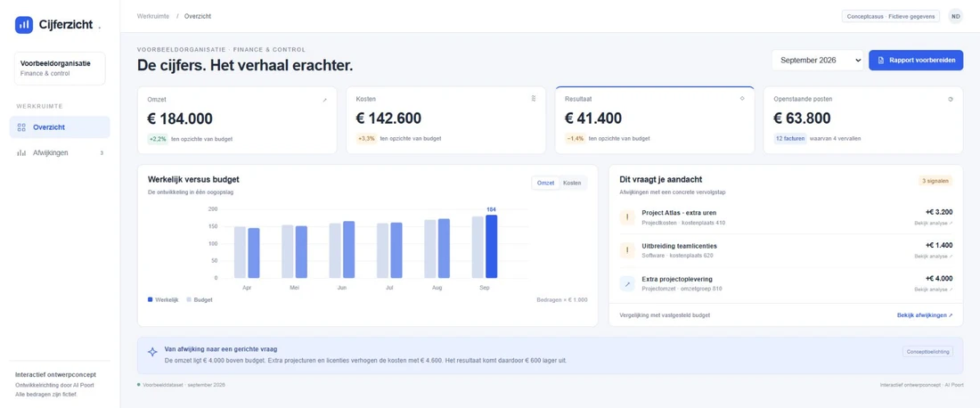The height and width of the screenshot is (408, 980).
Task: Click the Sep actual bar labeled 184
Action: click(491, 246)
